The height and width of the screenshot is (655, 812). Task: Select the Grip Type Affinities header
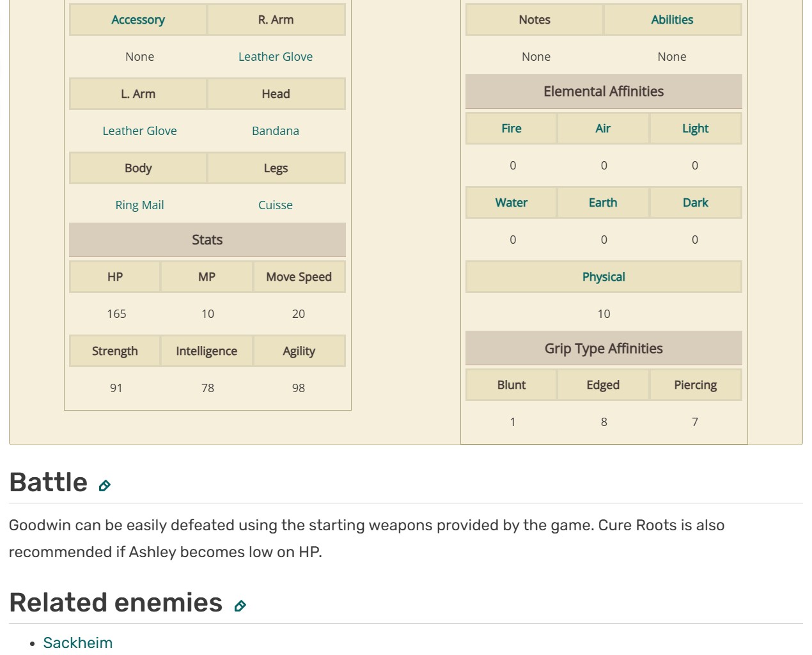pyautogui.click(x=604, y=349)
